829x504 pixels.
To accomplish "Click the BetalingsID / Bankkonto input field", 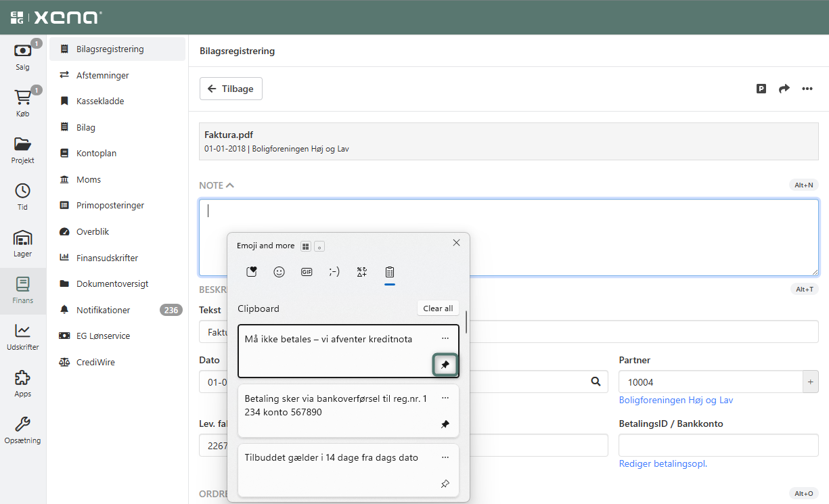I will pos(718,445).
